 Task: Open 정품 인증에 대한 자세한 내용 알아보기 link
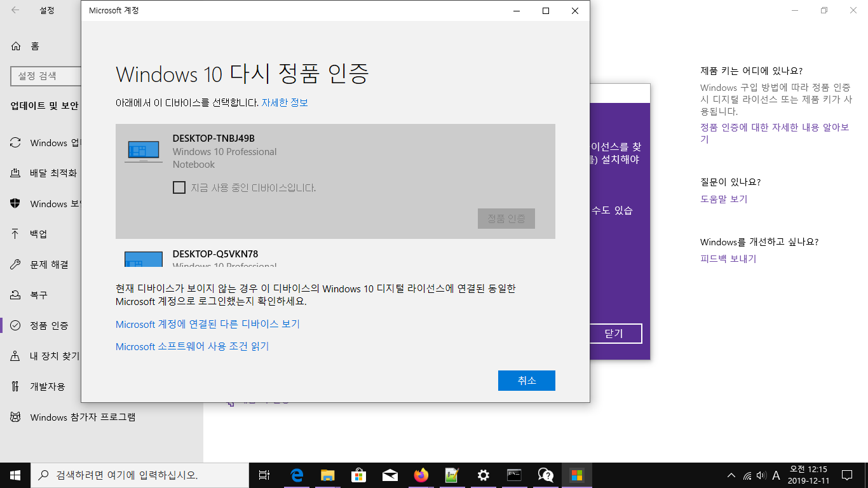click(775, 133)
